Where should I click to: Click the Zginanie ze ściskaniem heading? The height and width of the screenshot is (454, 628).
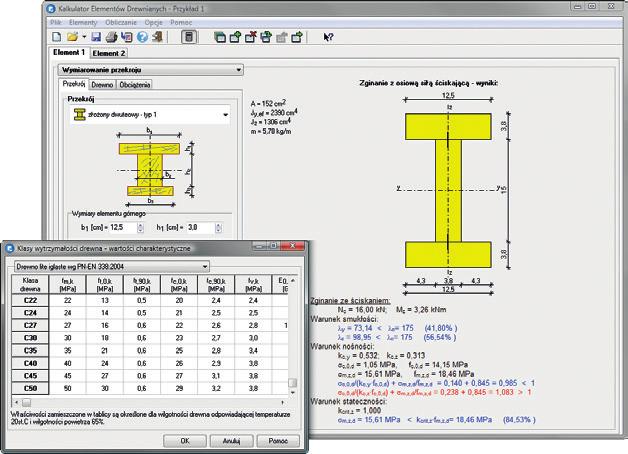(x=350, y=301)
